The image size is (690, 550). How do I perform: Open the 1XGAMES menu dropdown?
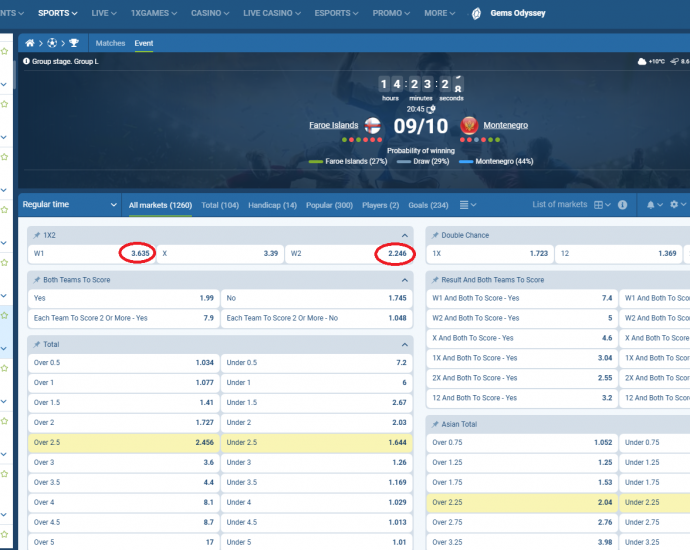154,13
